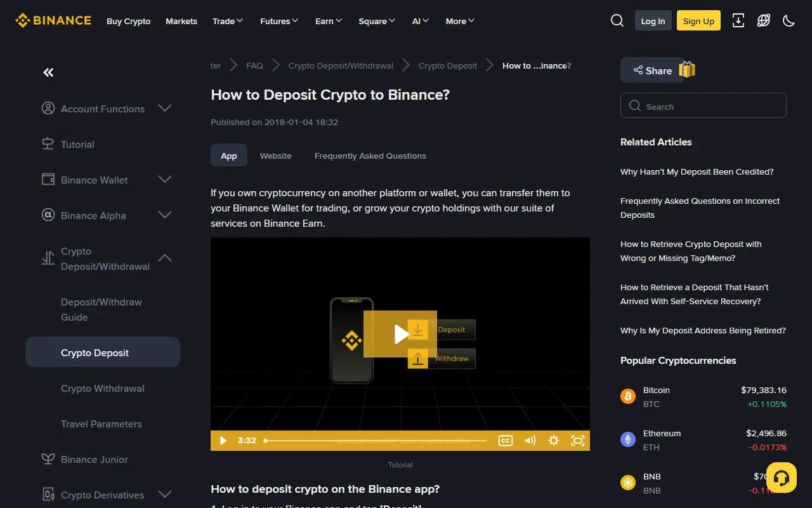812x508 pixels.
Task: Collapse sidebar with double-chevron icon
Action: pyautogui.click(x=48, y=72)
